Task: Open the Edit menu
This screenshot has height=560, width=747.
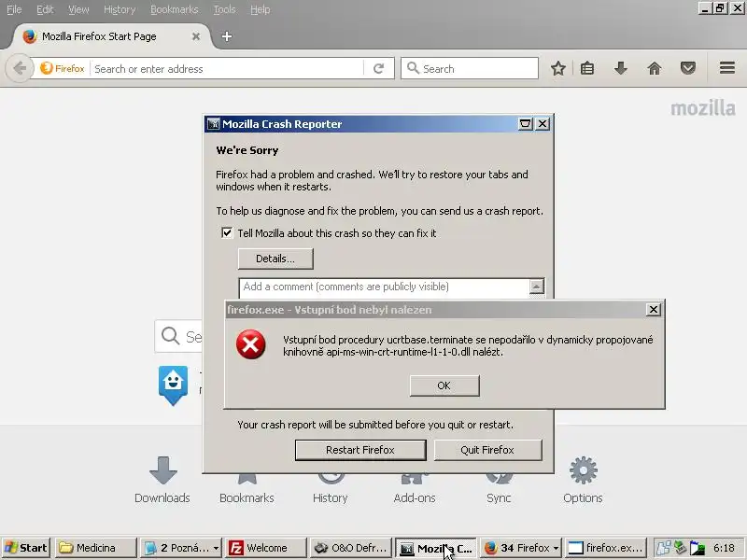Action: tap(45, 9)
